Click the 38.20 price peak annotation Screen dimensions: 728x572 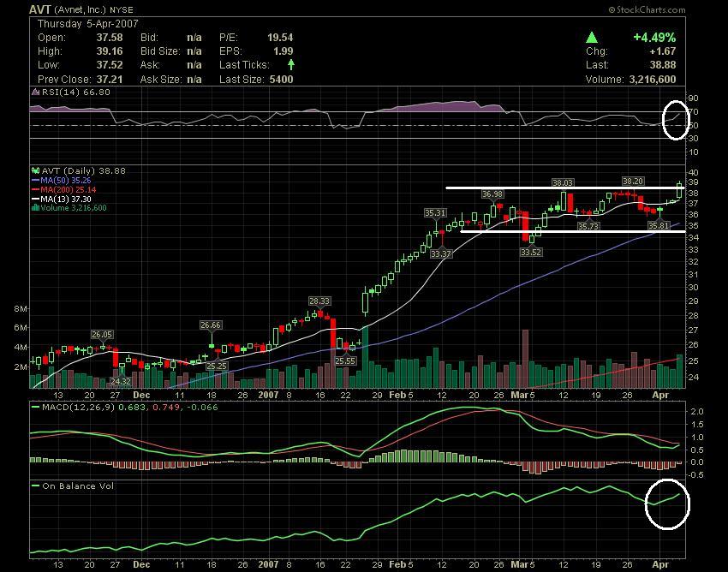[x=633, y=181]
